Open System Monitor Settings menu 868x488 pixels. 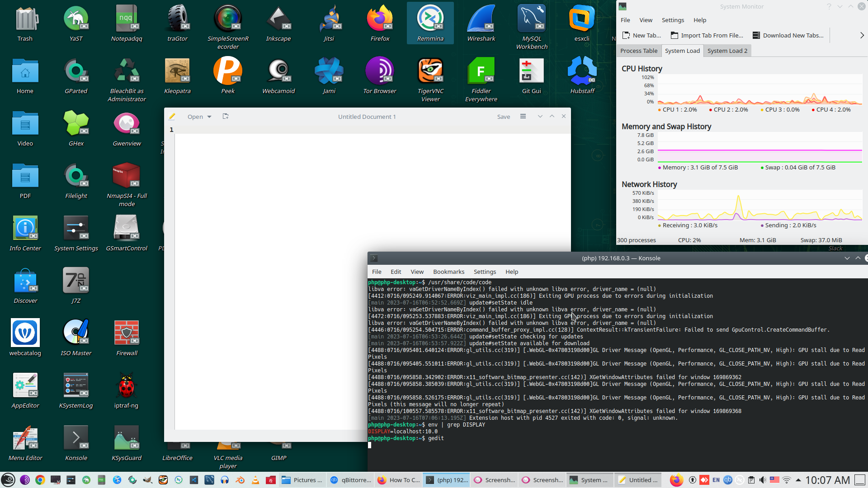coord(673,20)
